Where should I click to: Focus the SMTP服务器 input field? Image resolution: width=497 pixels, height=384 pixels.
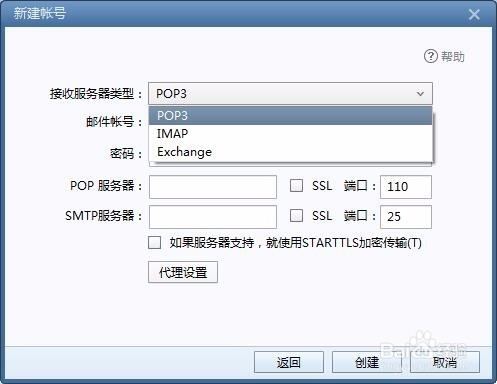213,217
